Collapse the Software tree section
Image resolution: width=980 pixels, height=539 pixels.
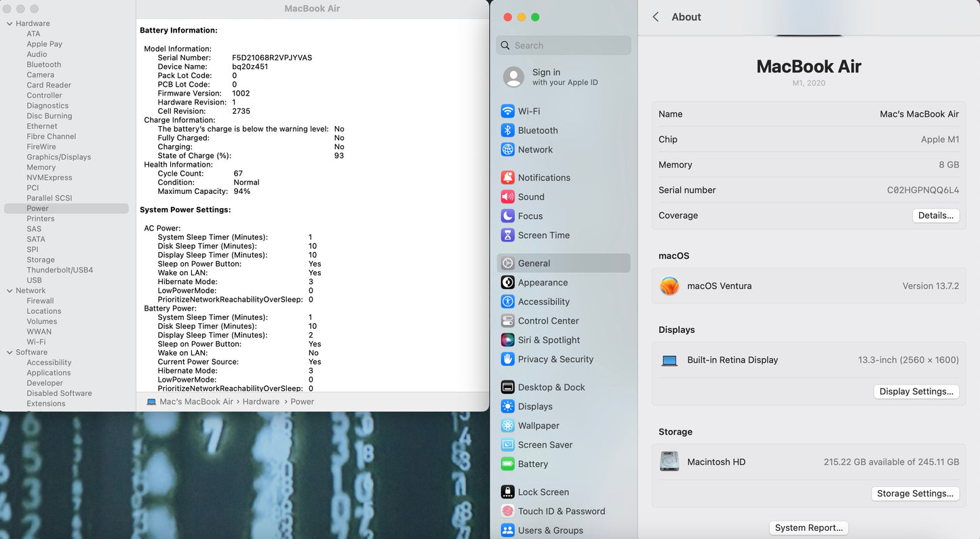click(x=9, y=353)
